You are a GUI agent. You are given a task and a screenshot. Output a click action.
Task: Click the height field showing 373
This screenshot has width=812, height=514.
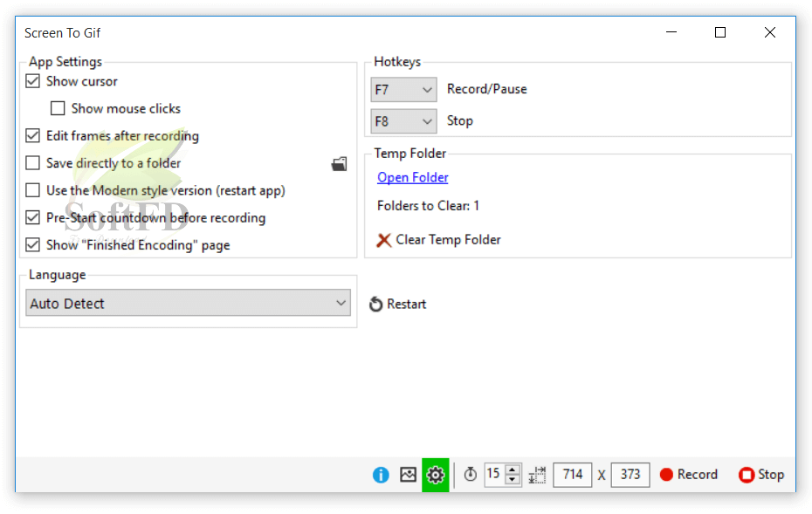pyautogui.click(x=630, y=475)
